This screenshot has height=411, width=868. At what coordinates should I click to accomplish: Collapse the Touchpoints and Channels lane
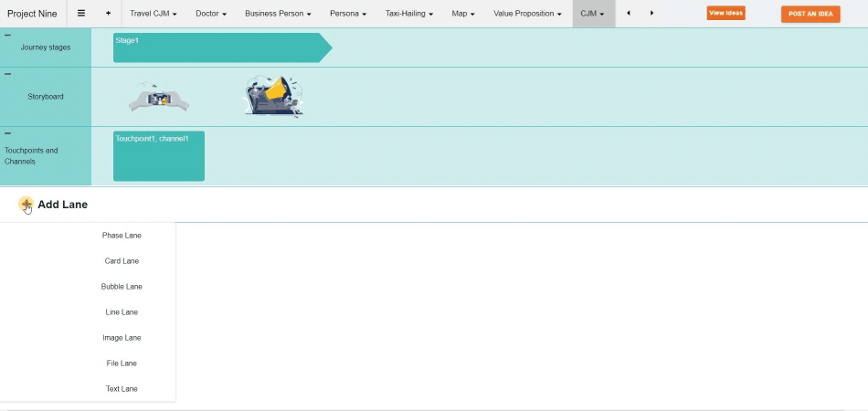pos(8,133)
